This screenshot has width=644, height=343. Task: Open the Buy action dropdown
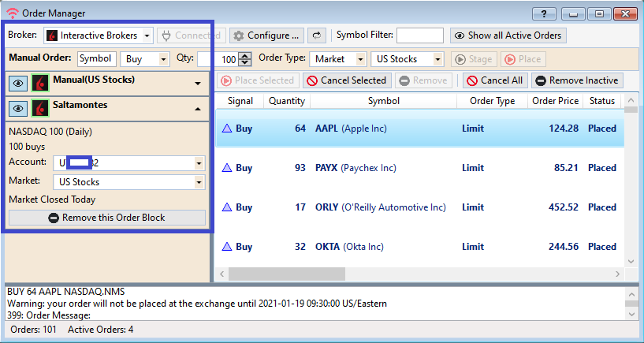(x=163, y=59)
